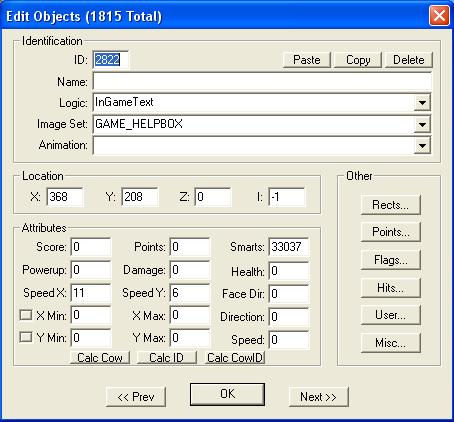Viewport: 454px width, 422px height.
Task: Click the Calc ID button
Action: coord(167,358)
